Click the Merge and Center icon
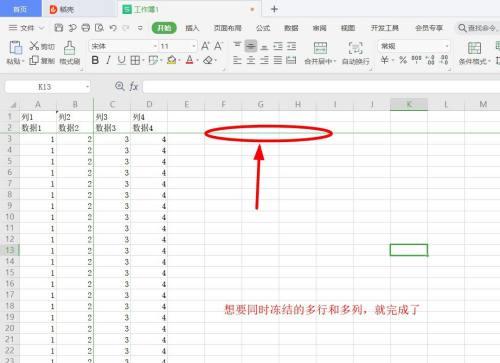The height and width of the screenshot is (363, 500). point(320,48)
